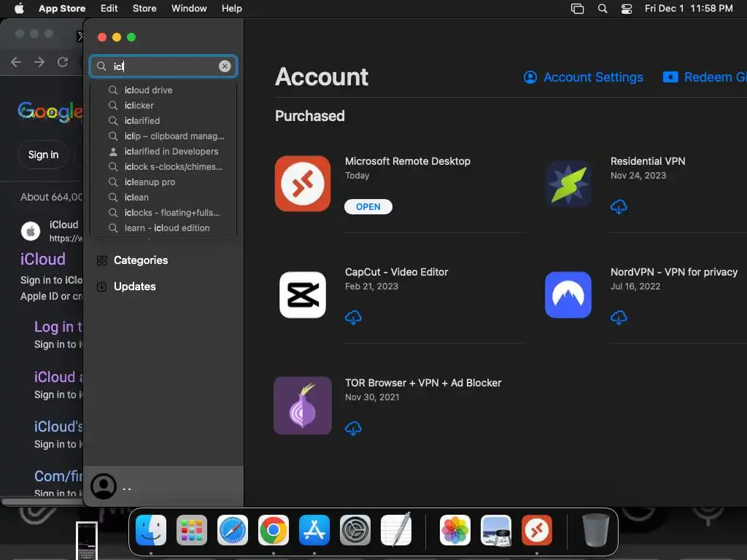Select Categories in the sidebar
Image resolution: width=747 pixels, height=560 pixels.
pos(141,260)
